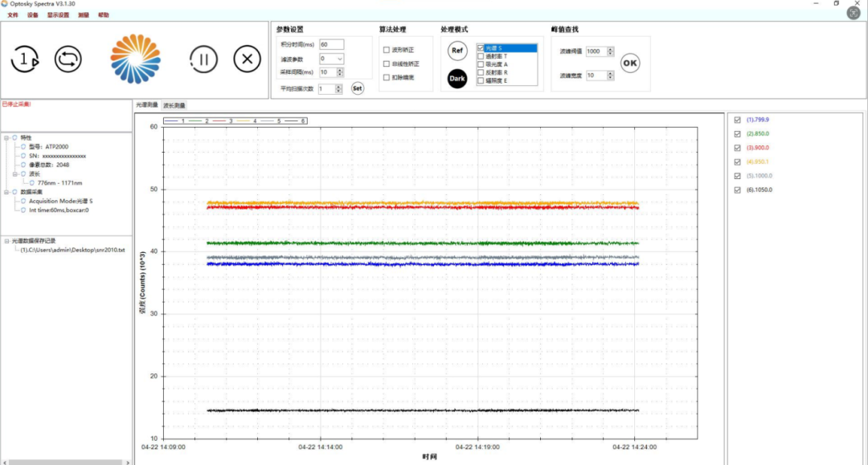Uncheck the 光谱 S mode
The width and height of the screenshot is (868, 465).
tap(481, 48)
